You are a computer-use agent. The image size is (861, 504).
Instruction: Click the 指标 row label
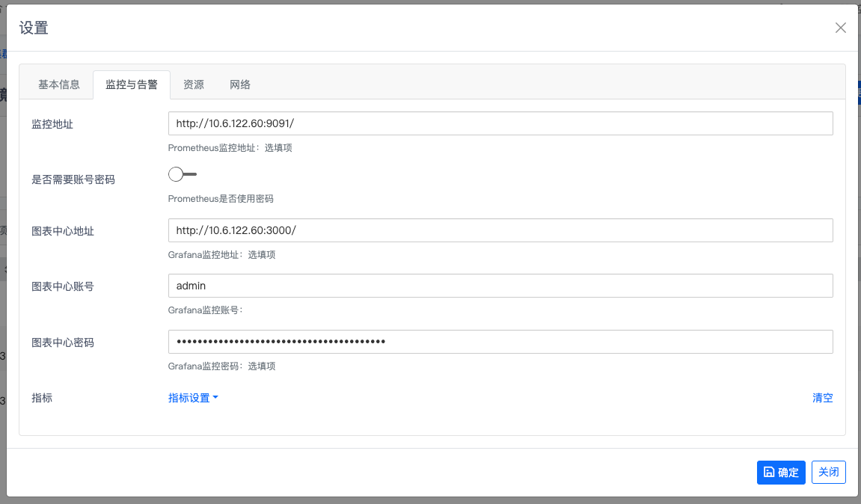point(42,398)
